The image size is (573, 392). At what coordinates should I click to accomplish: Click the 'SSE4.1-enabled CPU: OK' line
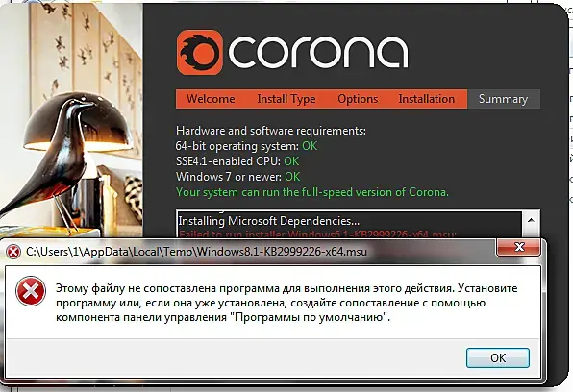237,161
